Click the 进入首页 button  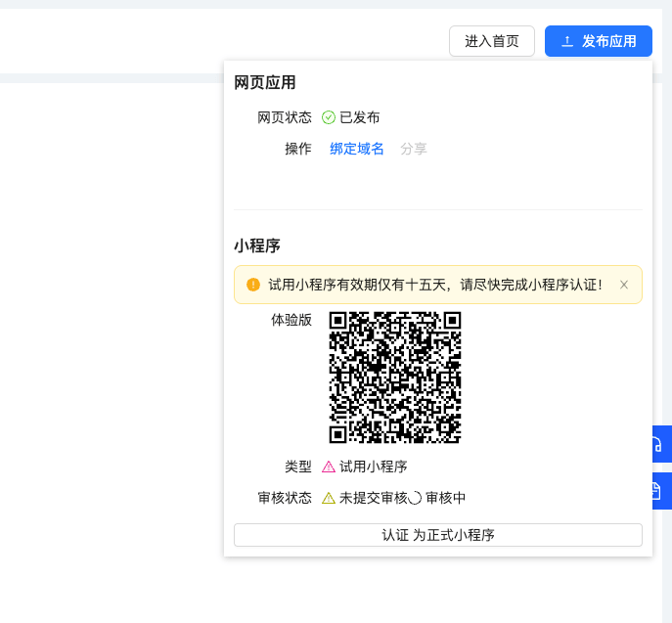492,41
